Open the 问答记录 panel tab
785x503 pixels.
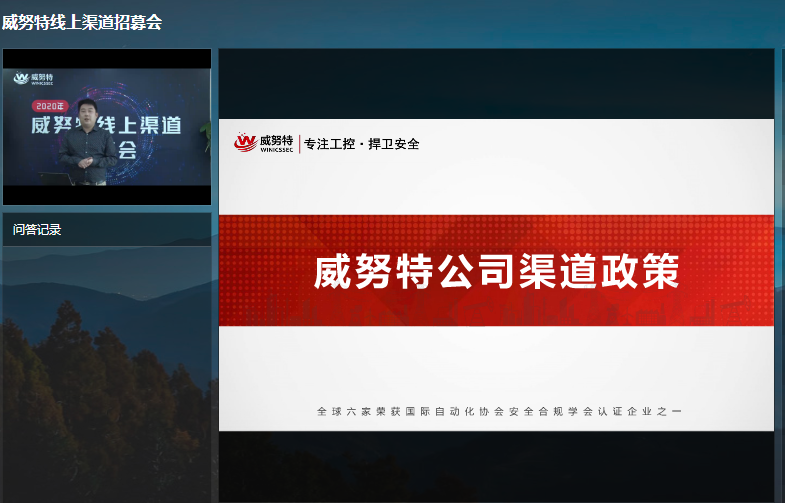pyautogui.click(x=37, y=230)
